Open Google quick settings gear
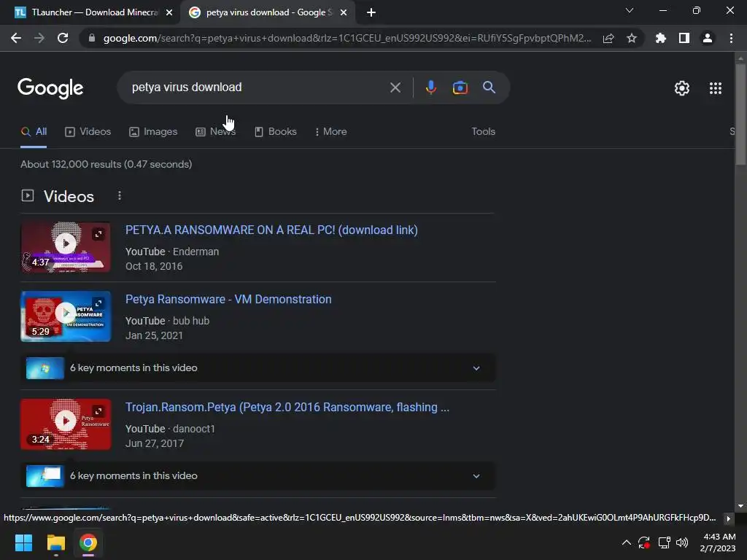The image size is (747, 560). coord(682,88)
